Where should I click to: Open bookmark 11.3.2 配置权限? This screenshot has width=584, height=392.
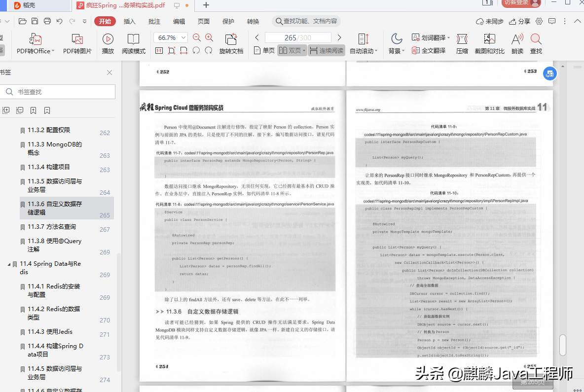49,130
